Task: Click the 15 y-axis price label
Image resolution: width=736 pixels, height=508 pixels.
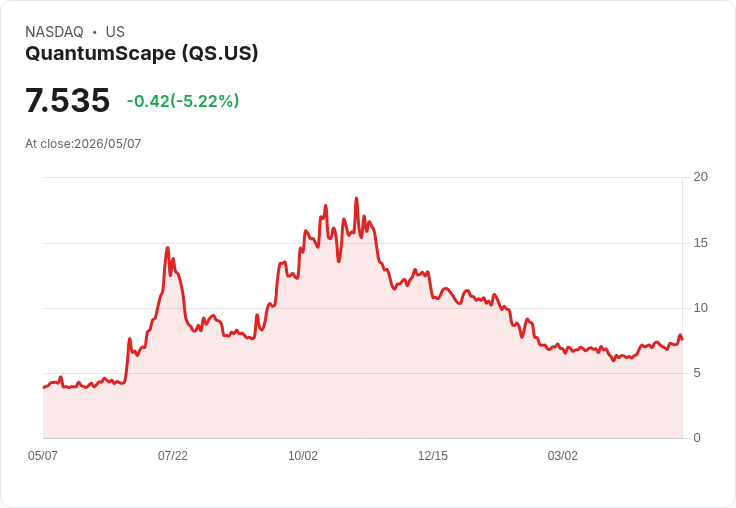Action: [x=700, y=243]
